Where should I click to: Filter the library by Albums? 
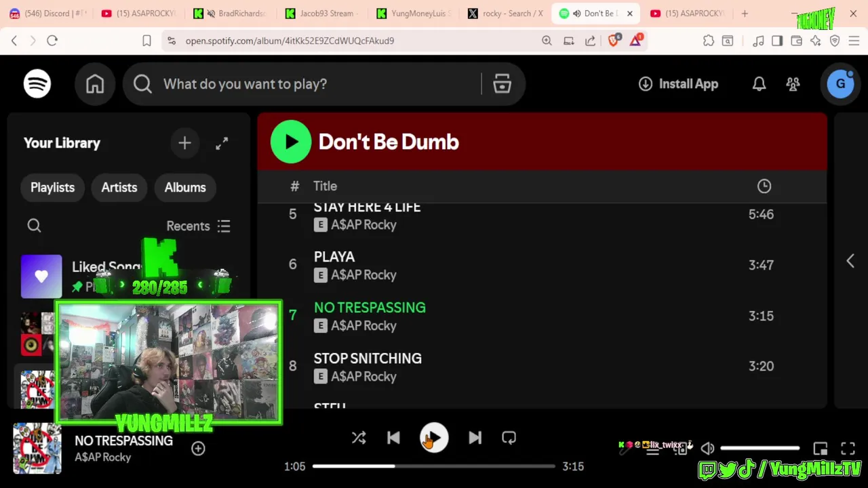[185, 188]
